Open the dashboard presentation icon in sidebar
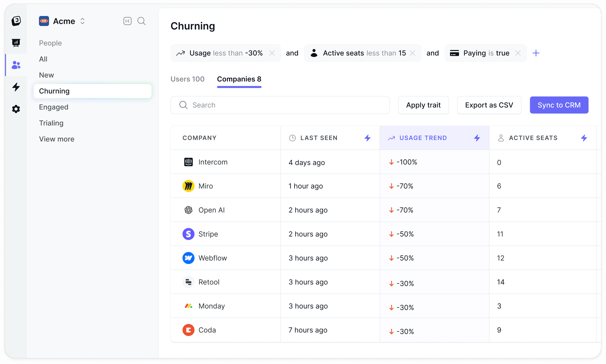Screen dimensions: 606x364 (16, 43)
